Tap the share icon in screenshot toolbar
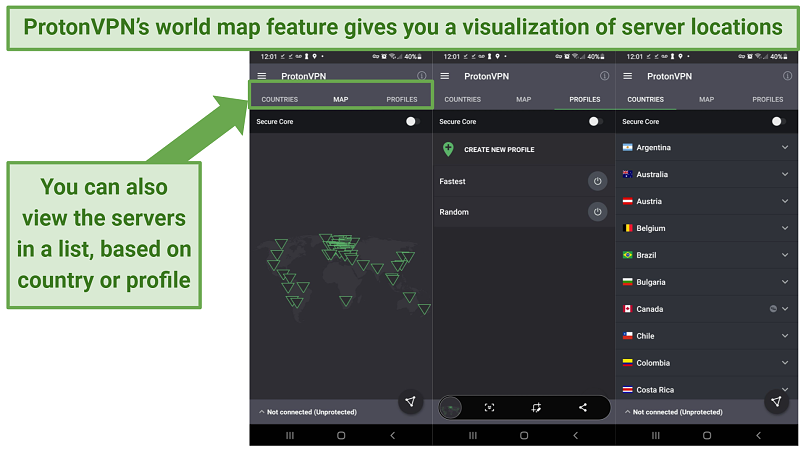 point(583,408)
